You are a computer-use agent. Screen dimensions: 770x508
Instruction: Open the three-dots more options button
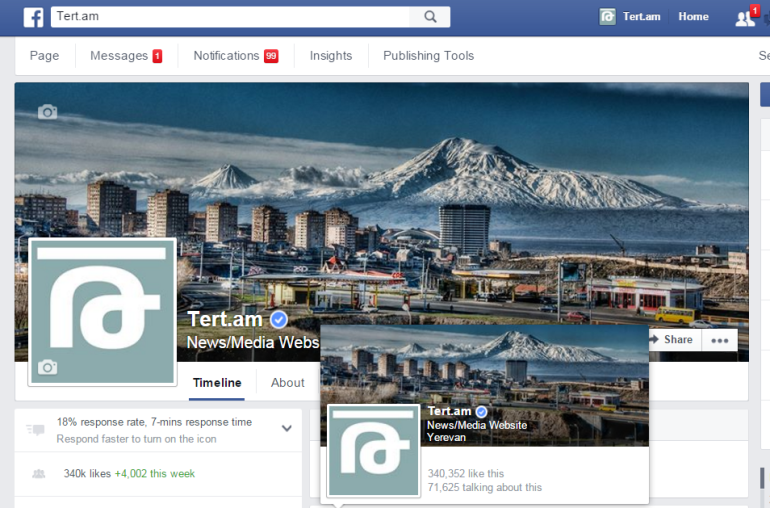tap(719, 340)
